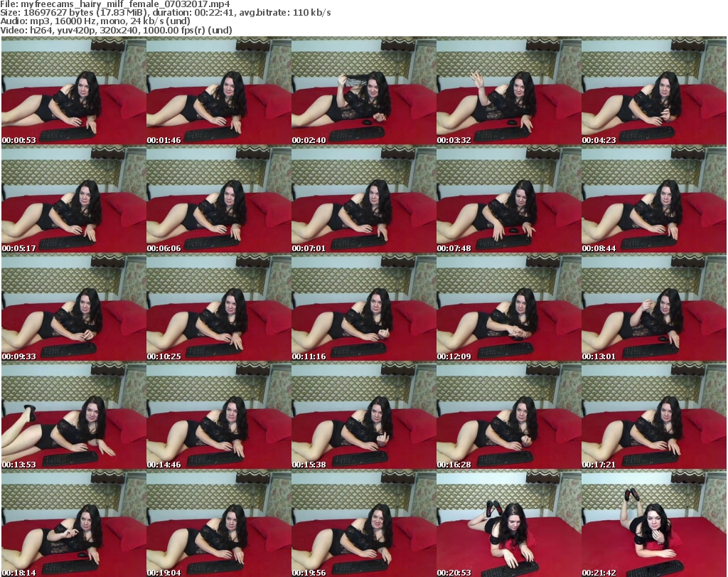Click the "File:" name line in the header
Image resolution: width=728 pixels, height=577 pixels.
coord(114,4)
